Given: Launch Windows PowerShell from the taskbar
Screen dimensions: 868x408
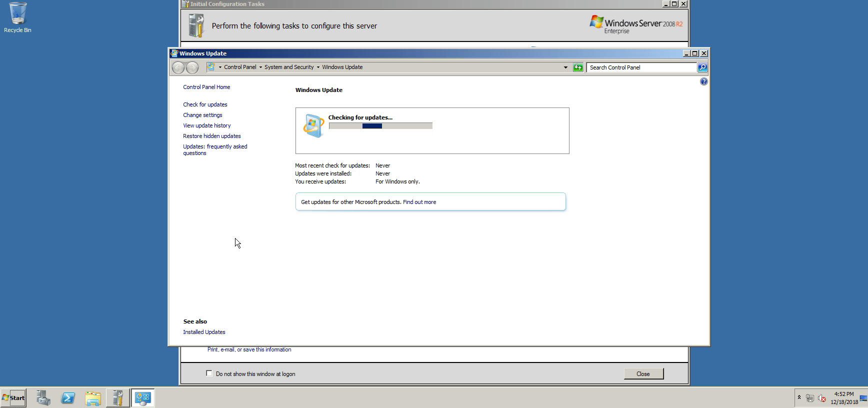Looking at the screenshot, I should (x=68, y=398).
